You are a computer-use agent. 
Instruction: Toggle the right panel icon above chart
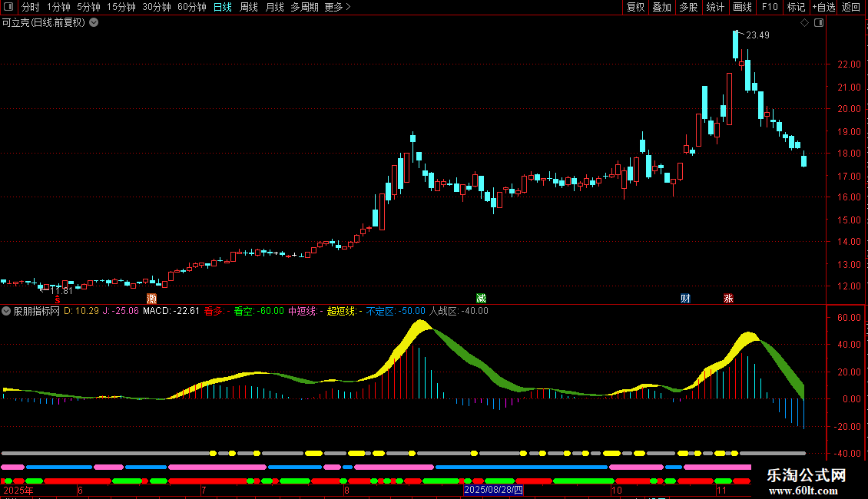pos(819,23)
